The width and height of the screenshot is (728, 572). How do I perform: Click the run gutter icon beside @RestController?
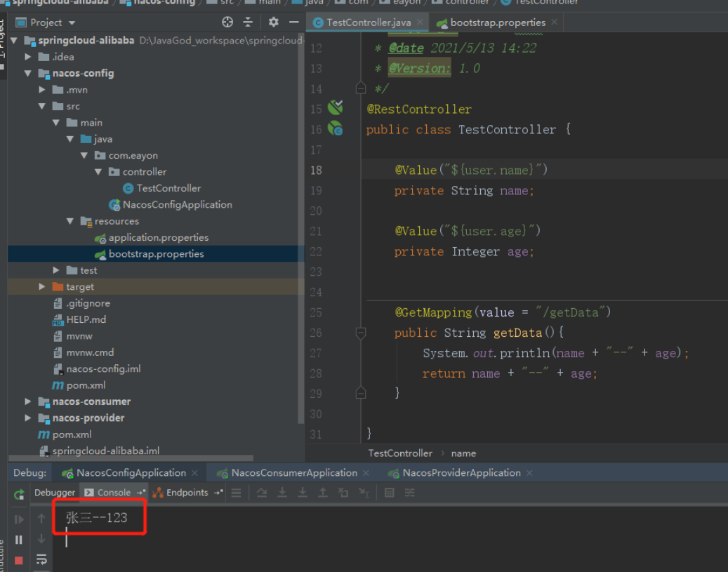coord(335,107)
